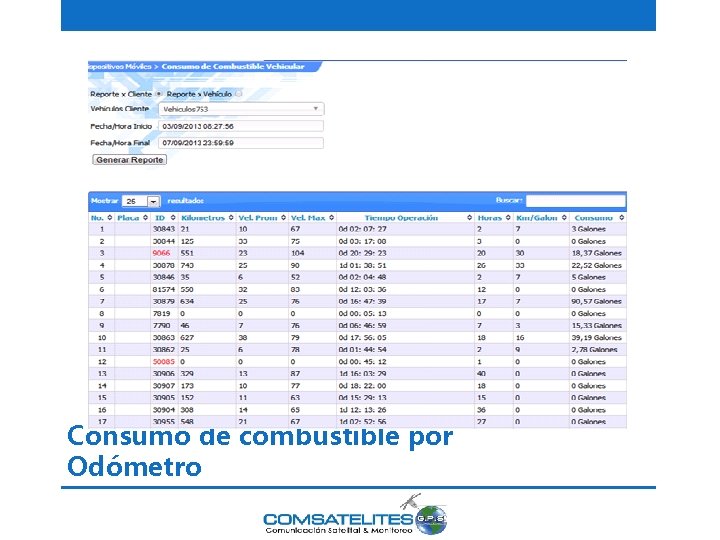The image size is (720, 540).
Task: Click the Kilometros column header text
Action: click(203, 218)
